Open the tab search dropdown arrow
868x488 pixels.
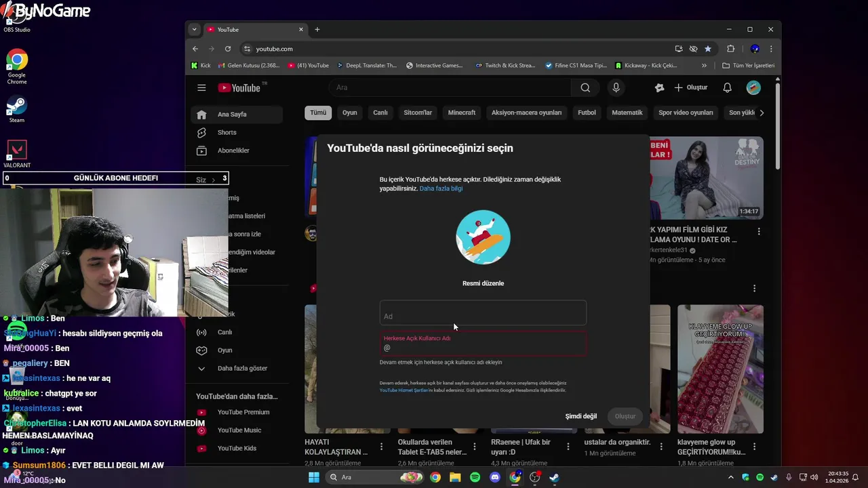tap(195, 29)
